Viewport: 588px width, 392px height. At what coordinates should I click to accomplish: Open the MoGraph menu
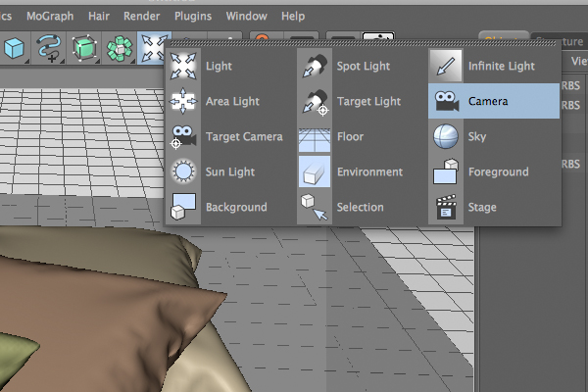tap(50, 16)
